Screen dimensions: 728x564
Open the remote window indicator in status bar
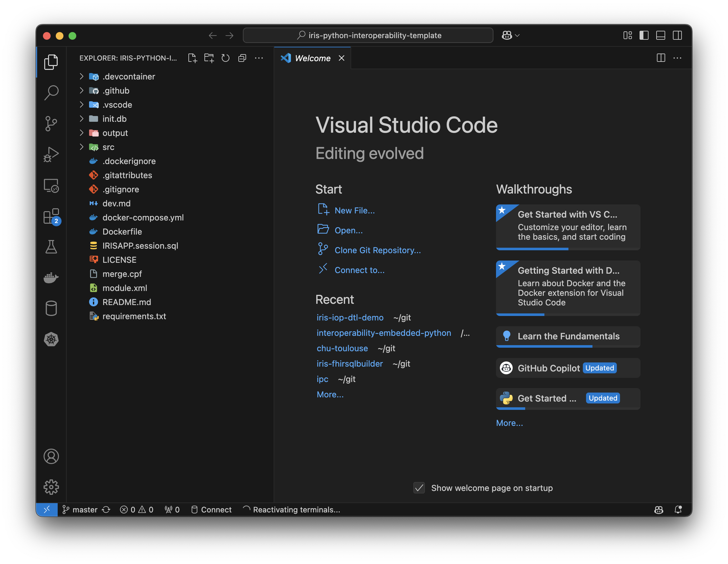[x=47, y=509]
